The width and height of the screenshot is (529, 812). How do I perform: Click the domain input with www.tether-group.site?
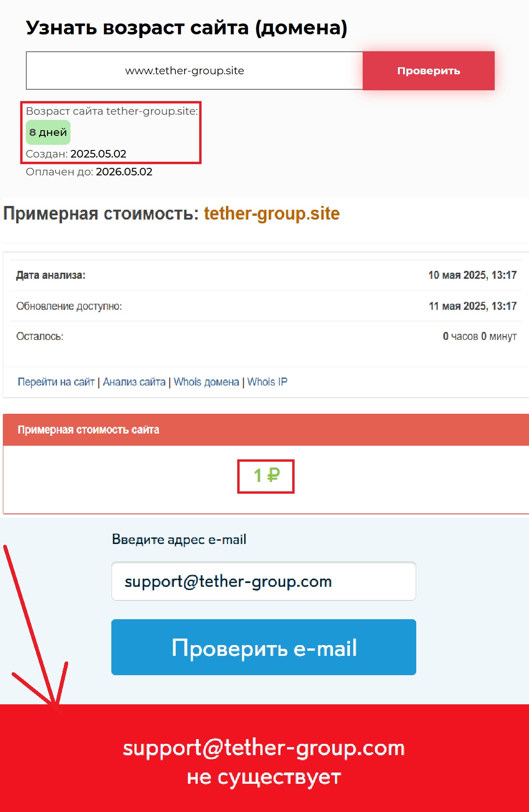(194, 71)
